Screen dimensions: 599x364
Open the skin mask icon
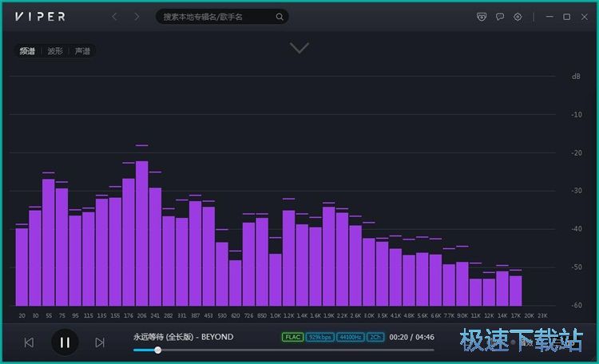[482, 17]
